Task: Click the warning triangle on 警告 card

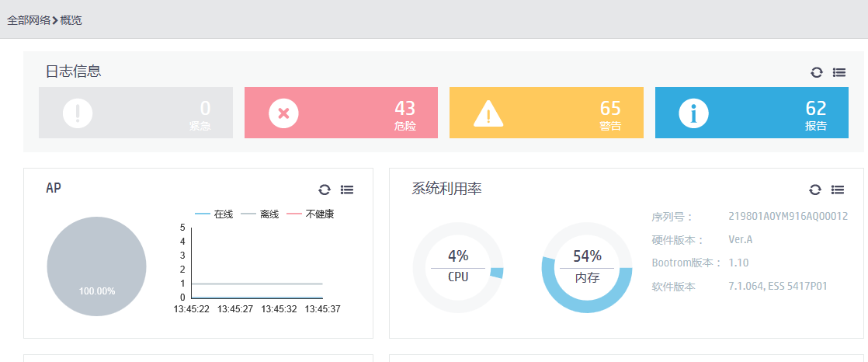Action: coord(488,114)
